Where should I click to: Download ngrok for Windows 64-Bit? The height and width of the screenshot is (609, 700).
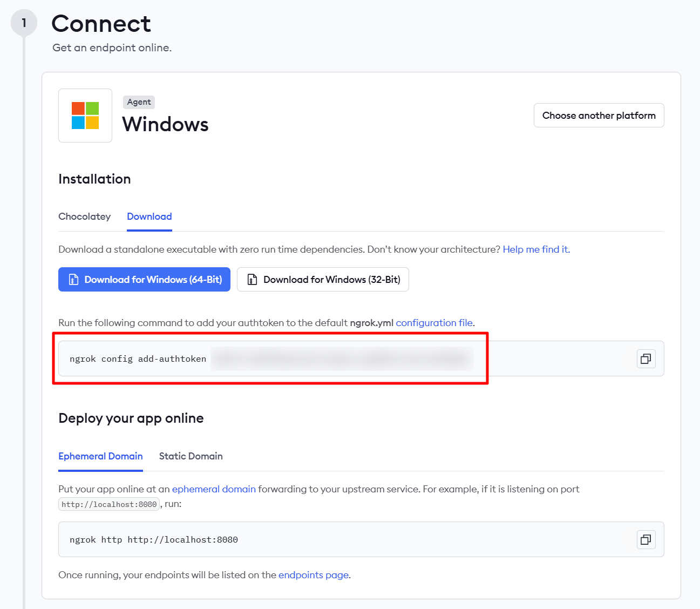(x=144, y=279)
